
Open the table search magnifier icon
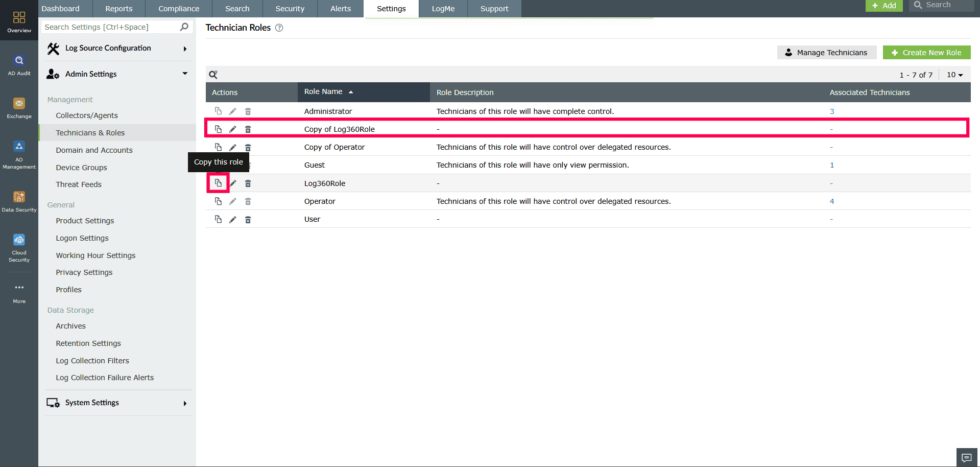213,75
